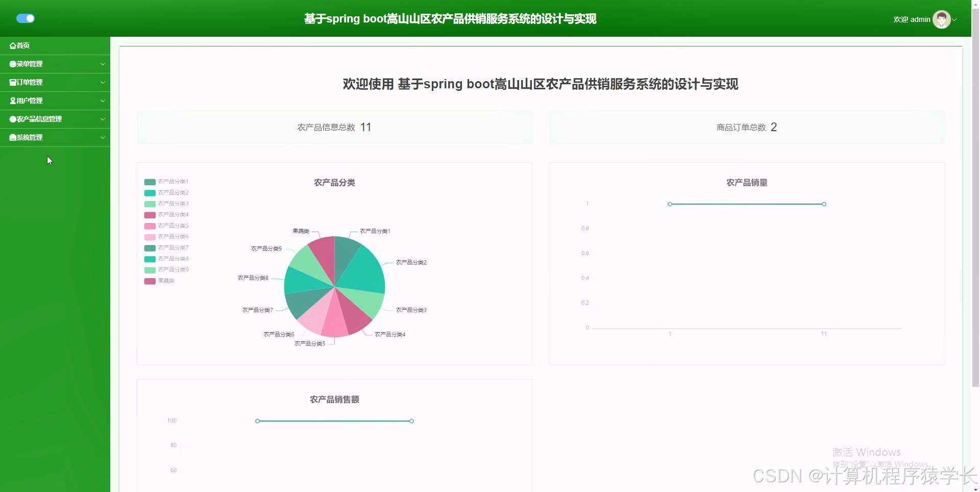Expand the 系统管理 chevron
The width and height of the screenshot is (980, 492).
pos(103,137)
